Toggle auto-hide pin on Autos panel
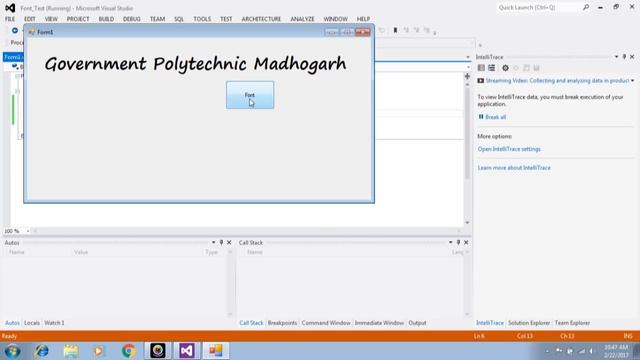The image size is (640, 360). pos(221,242)
